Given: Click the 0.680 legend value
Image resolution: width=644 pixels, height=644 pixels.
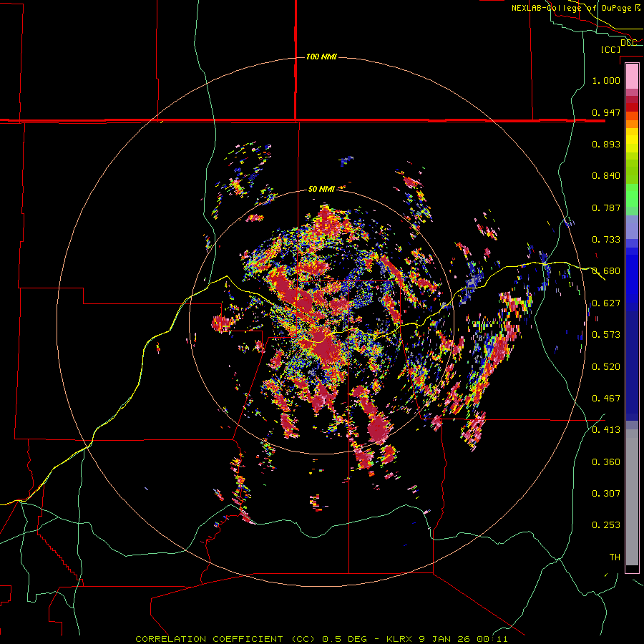Looking at the screenshot, I should (x=606, y=271).
